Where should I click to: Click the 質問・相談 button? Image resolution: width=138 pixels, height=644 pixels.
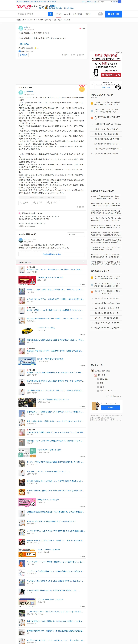pyautogui.click(x=113, y=14)
